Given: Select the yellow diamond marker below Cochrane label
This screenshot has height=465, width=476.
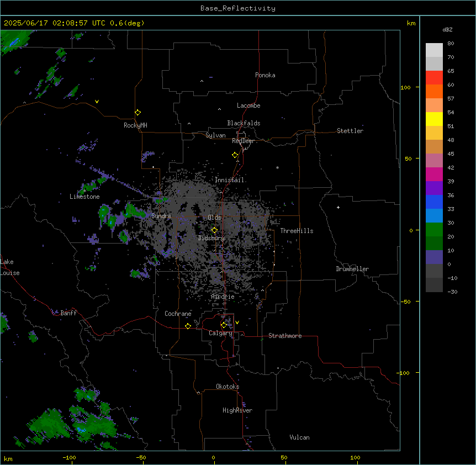Looking at the screenshot, I should tap(188, 326).
